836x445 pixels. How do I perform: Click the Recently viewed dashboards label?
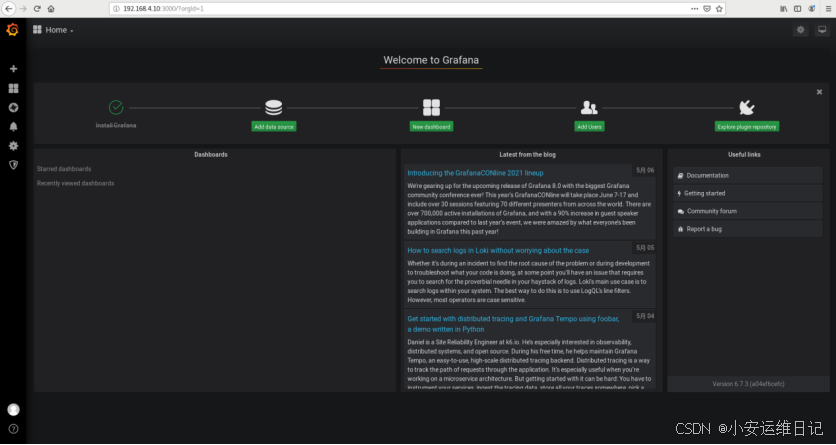75,183
